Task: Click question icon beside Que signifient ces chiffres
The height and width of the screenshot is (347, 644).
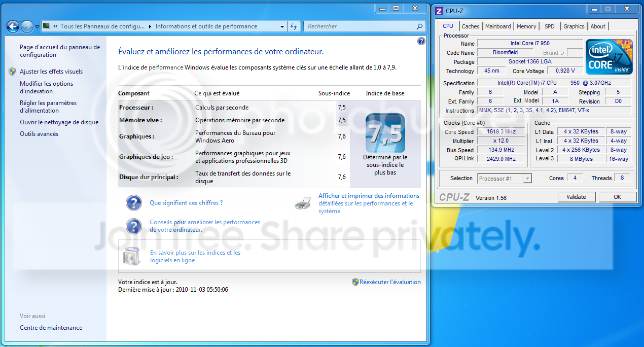Action: 134,203
